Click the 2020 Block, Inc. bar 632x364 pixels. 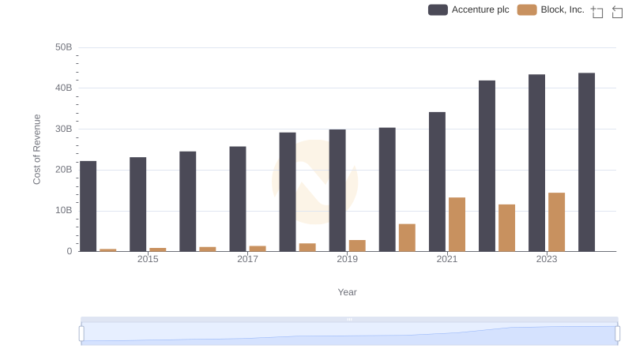pyautogui.click(x=407, y=238)
